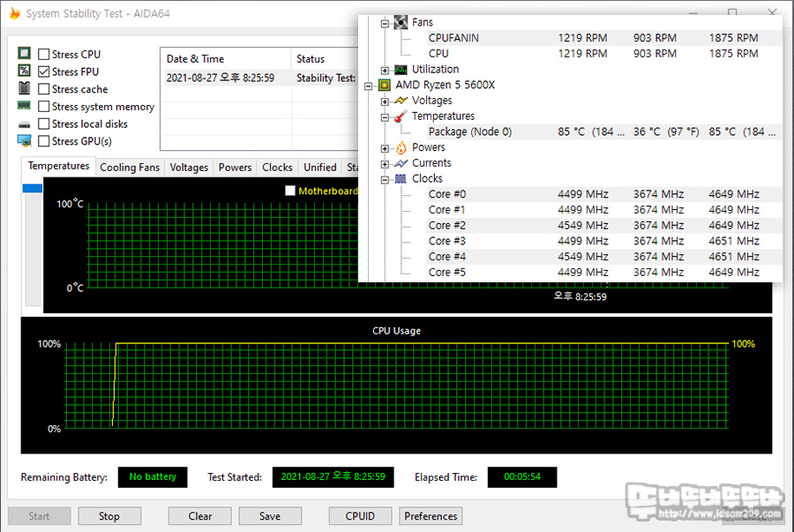Image resolution: width=794 pixels, height=532 pixels.
Task: Click the percent icon beside Stress FPU
Action: [24, 71]
